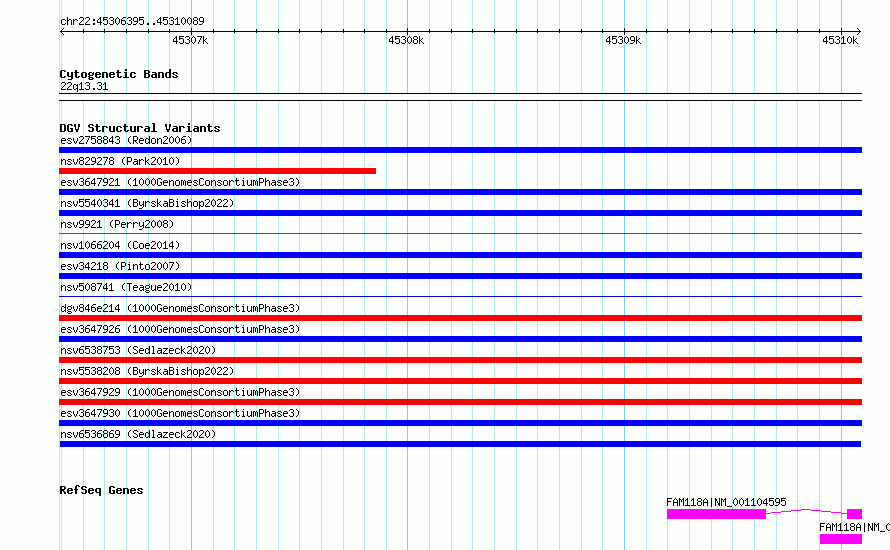Click the magenta exon of the lower FAM118A transcript
Viewport: 890px width, 550px height.
(x=841, y=539)
